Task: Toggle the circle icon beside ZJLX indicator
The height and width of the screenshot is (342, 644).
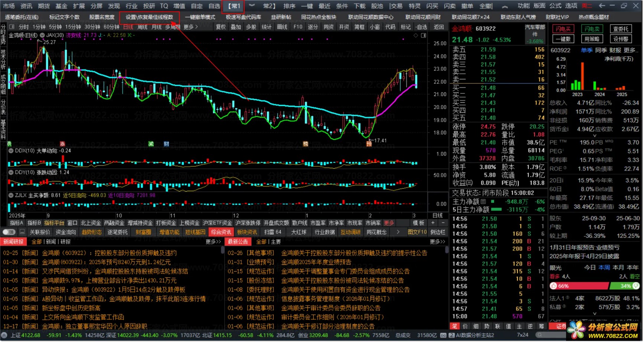Action: coord(11,195)
